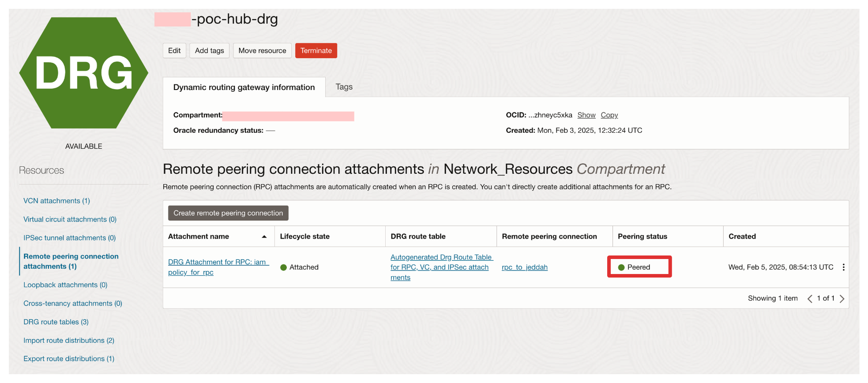Open DRG Attachment for RPC link
868x383 pixels.
217,263
